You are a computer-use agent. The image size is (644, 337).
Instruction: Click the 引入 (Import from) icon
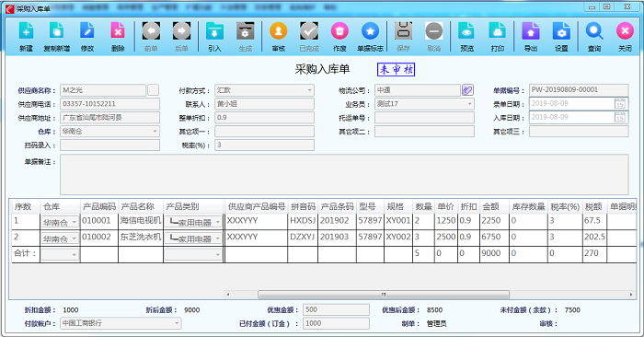tap(214, 31)
